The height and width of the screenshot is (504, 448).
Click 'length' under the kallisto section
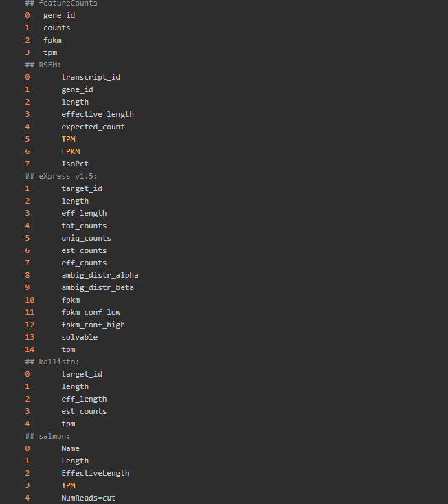coord(75,386)
